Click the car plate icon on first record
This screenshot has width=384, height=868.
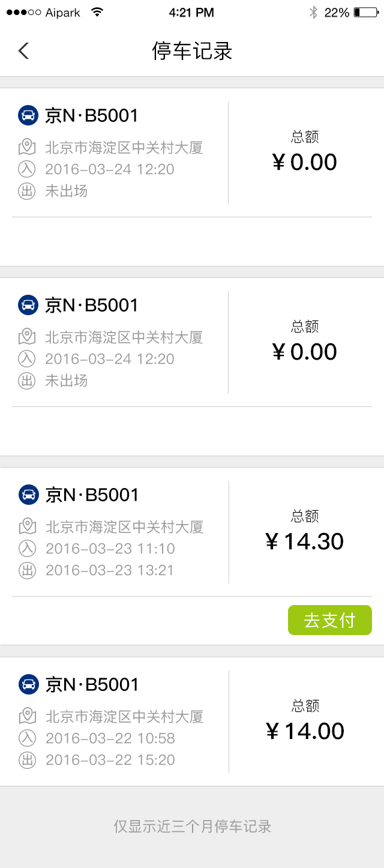click(x=26, y=115)
